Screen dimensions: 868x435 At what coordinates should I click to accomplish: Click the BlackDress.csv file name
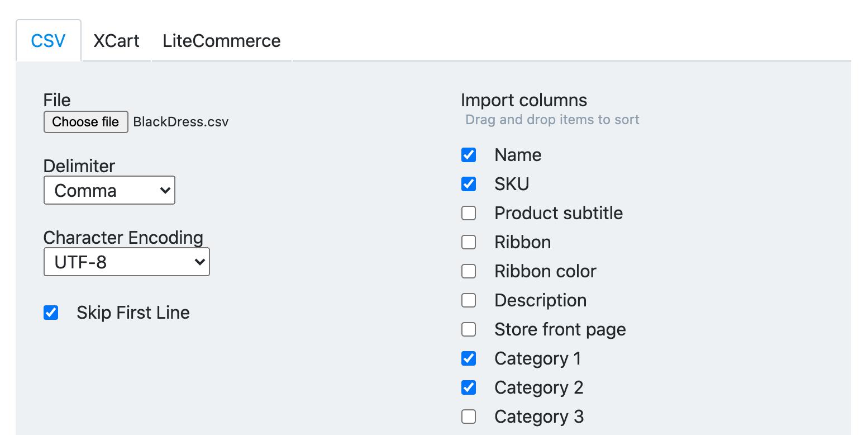click(x=180, y=122)
